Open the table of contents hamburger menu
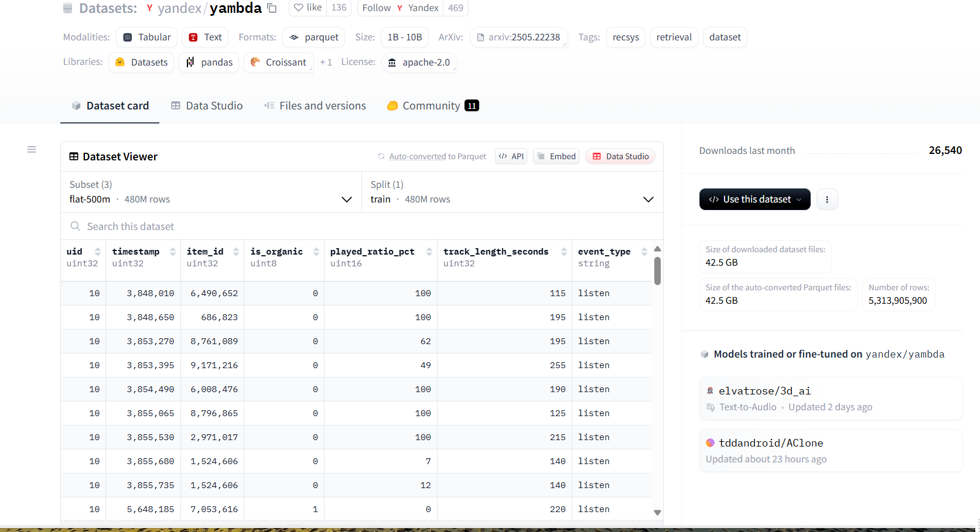This screenshot has height=532, width=980. click(x=32, y=150)
